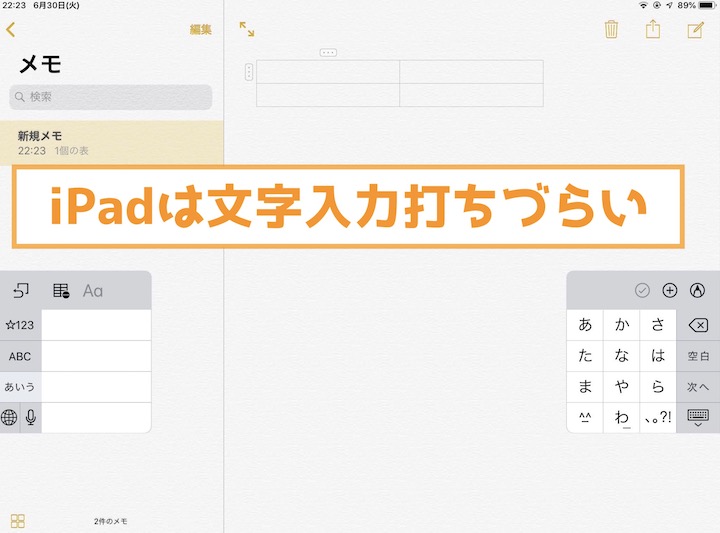Open the share sheet icon
This screenshot has width=720, height=533.
(x=653, y=29)
